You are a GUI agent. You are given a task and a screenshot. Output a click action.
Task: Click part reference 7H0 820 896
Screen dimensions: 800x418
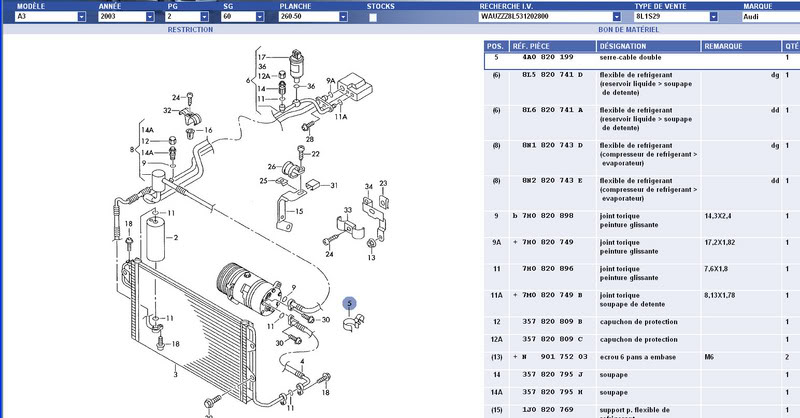coord(544,268)
